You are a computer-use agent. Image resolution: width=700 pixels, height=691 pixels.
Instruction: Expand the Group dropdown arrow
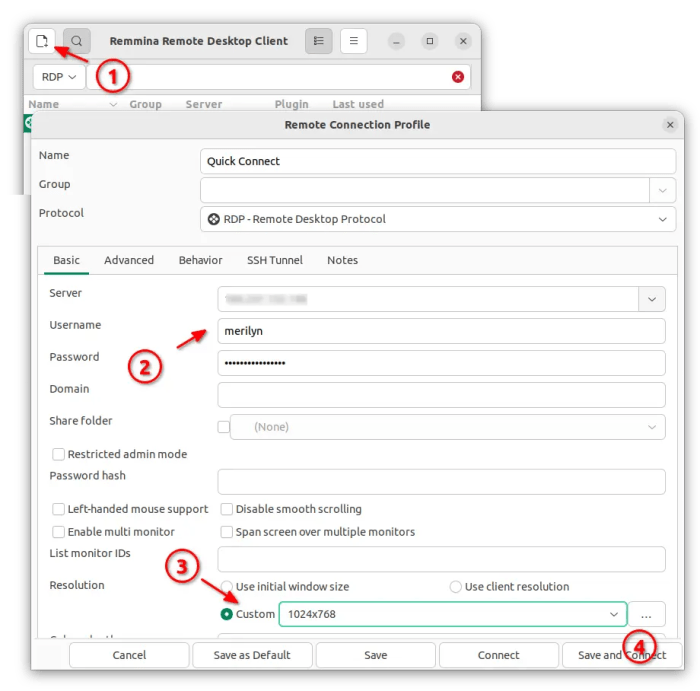pos(662,190)
